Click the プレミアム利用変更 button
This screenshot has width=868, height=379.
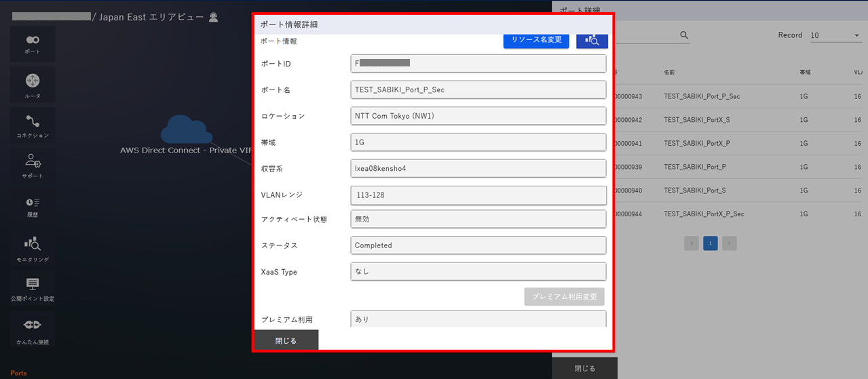564,296
